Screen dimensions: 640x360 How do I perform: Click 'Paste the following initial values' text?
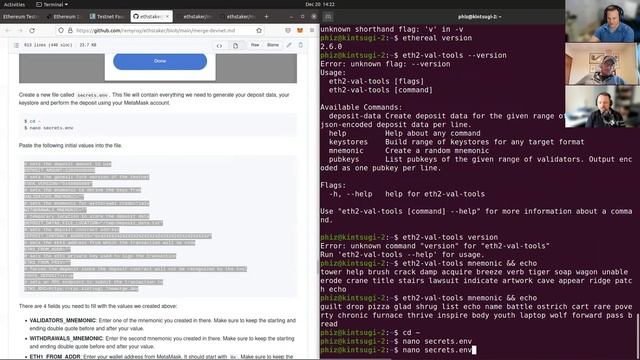click(70, 145)
